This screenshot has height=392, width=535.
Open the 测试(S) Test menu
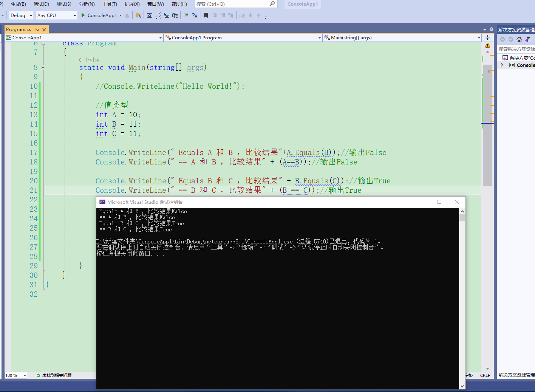pyautogui.click(x=64, y=4)
